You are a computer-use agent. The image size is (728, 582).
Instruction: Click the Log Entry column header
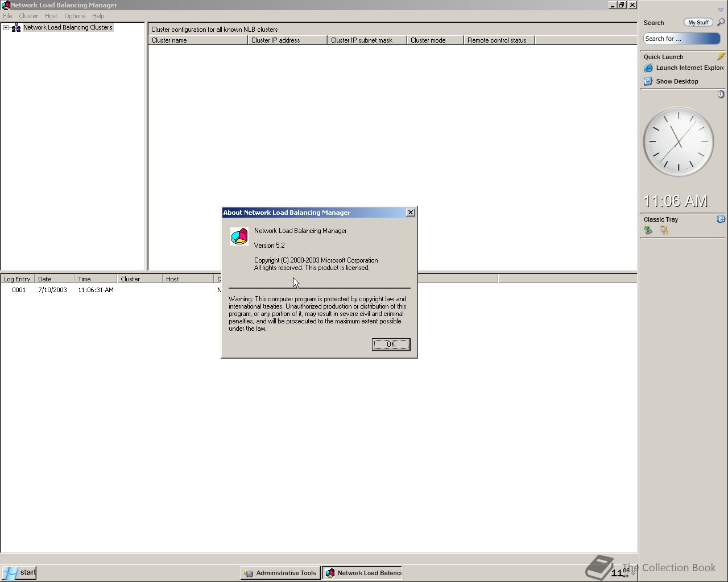click(18, 279)
